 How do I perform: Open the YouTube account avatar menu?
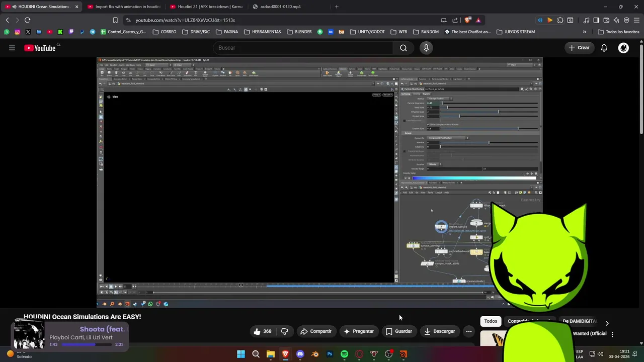coord(623,48)
